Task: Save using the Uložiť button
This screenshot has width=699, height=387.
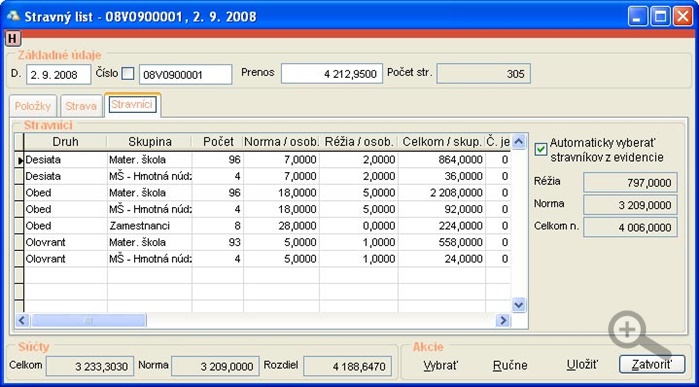Action: (x=582, y=365)
